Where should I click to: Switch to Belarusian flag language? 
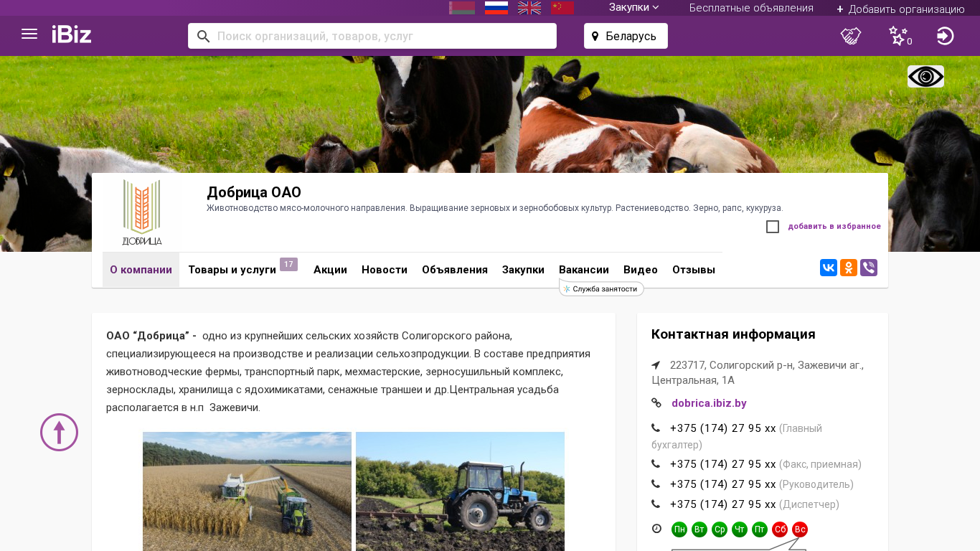click(462, 8)
